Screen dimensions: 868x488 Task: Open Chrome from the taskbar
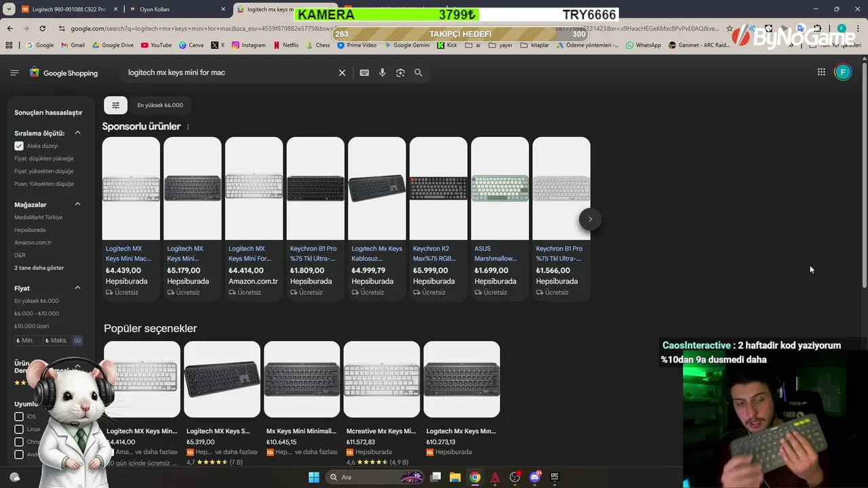tap(475, 477)
